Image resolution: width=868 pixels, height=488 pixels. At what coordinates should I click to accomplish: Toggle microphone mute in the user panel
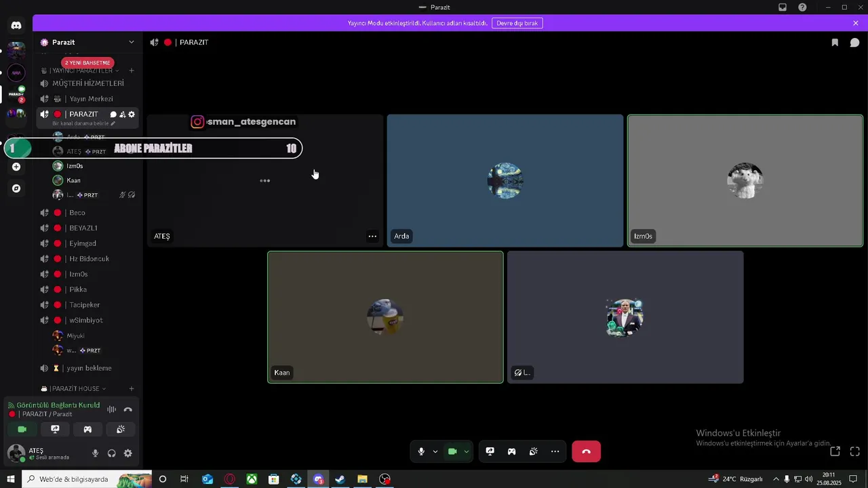coord(95,453)
